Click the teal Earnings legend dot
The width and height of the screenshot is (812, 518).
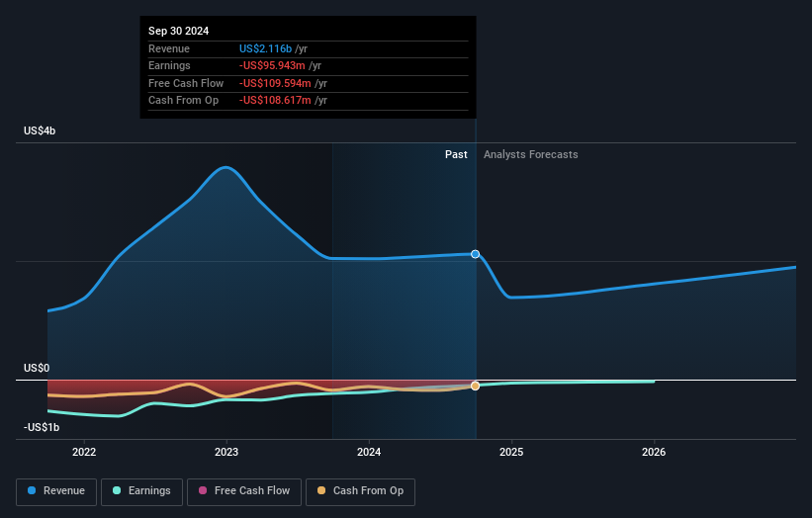tap(117, 490)
